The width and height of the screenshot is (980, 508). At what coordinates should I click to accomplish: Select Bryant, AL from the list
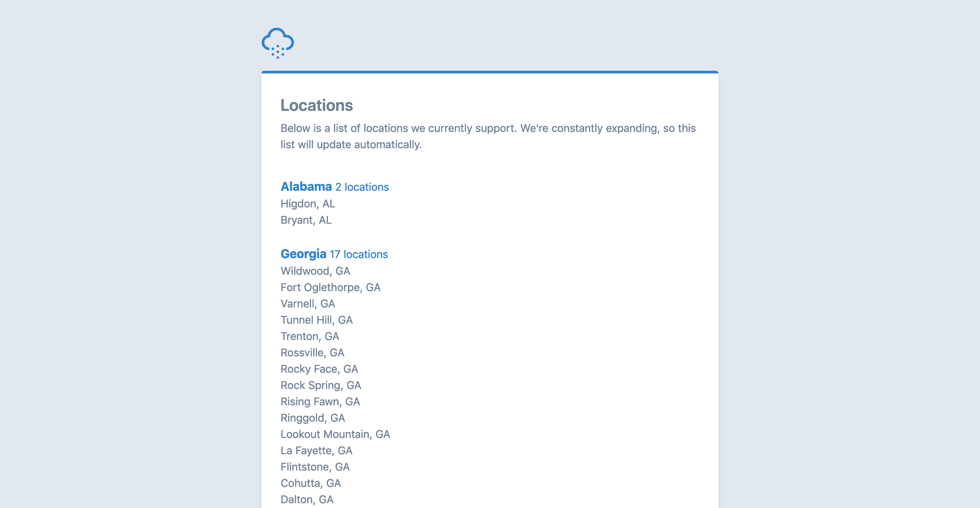click(306, 220)
